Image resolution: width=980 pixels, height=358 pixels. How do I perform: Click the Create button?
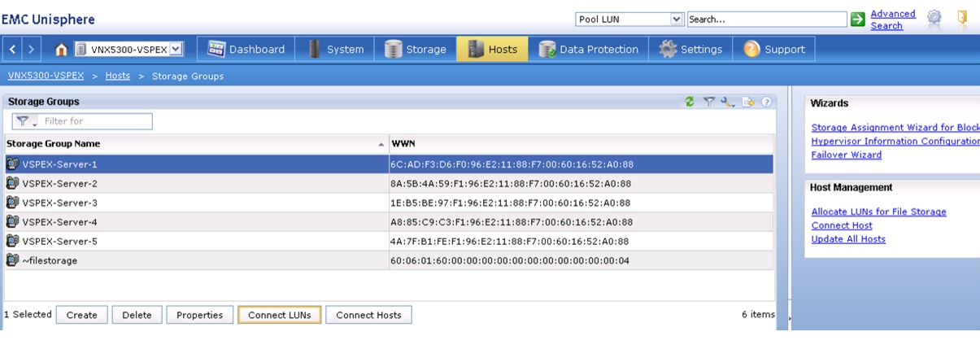pyautogui.click(x=81, y=316)
